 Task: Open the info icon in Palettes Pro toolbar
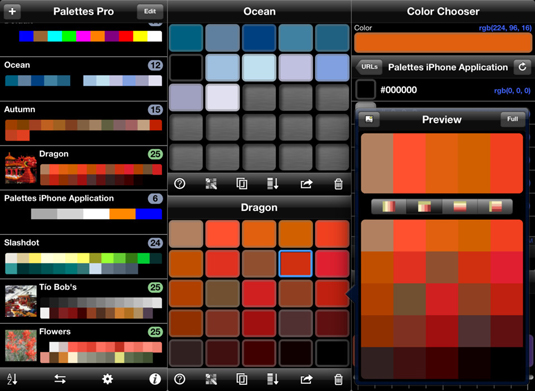155,379
